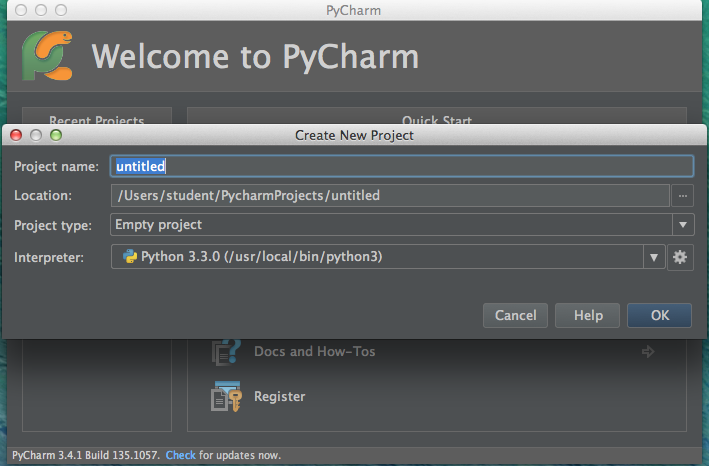Click the Project name label
Viewport: 709px width, 466px height.
point(57,167)
